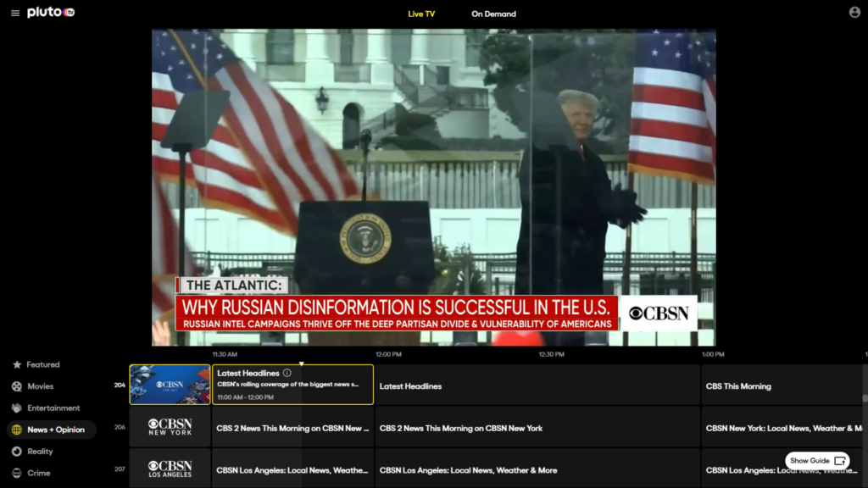Click the Show Guide button
Viewport: 868px width, 488px height.
817,460
